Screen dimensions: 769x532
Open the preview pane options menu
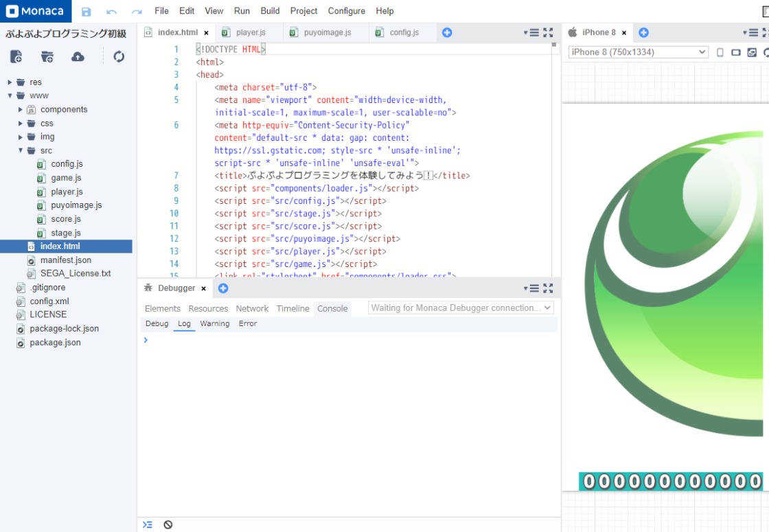(751, 32)
